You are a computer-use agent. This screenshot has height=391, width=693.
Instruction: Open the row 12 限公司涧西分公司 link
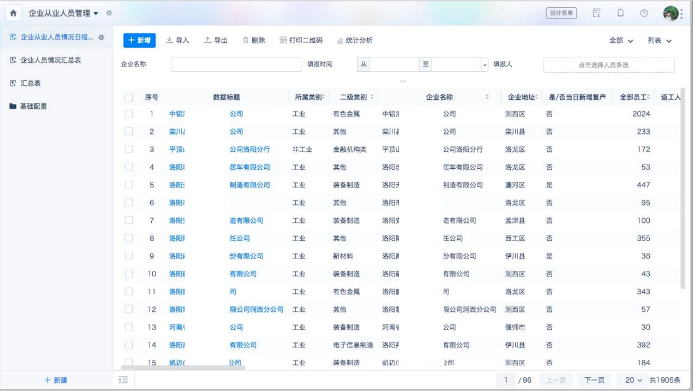point(256,309)
